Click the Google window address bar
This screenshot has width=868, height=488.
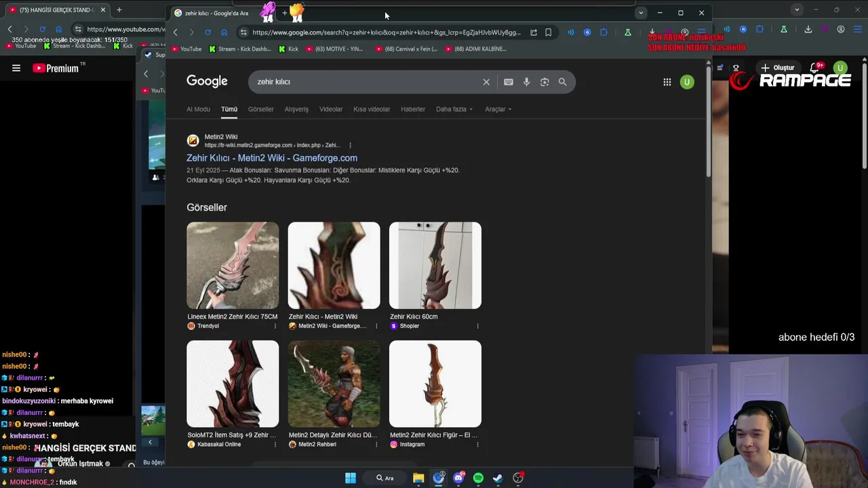(387, 32)
